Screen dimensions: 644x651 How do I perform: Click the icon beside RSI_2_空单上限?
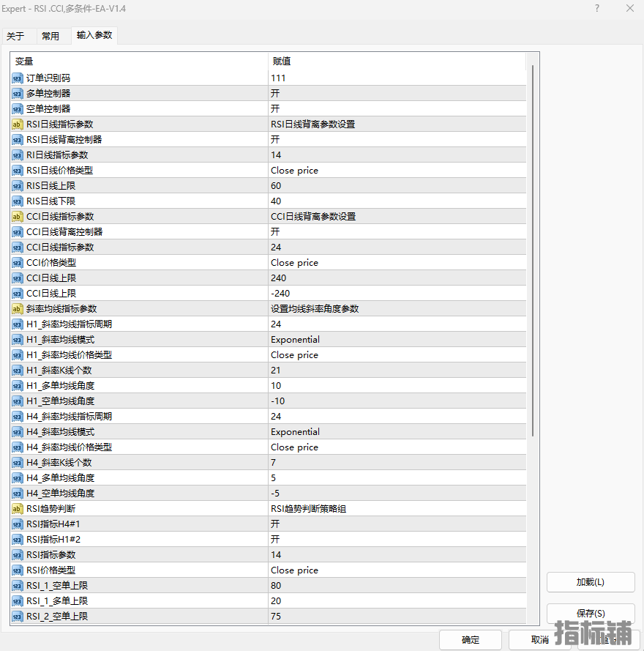(17, 616)
